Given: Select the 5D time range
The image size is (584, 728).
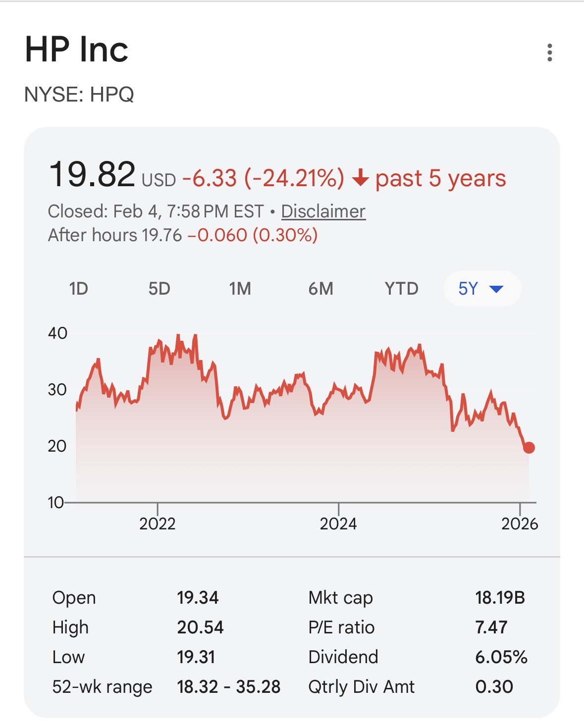Looking at the screenshot, I should (159, 289).
